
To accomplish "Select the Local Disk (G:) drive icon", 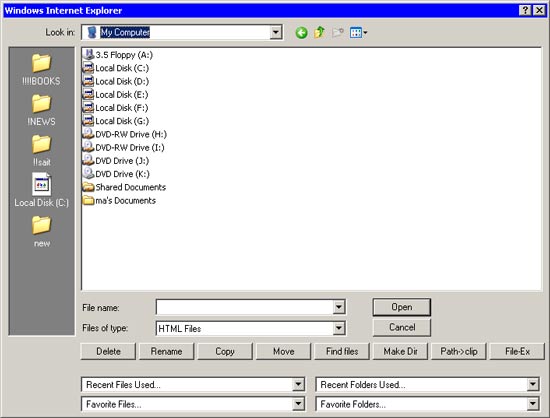I will coord(88,121).
